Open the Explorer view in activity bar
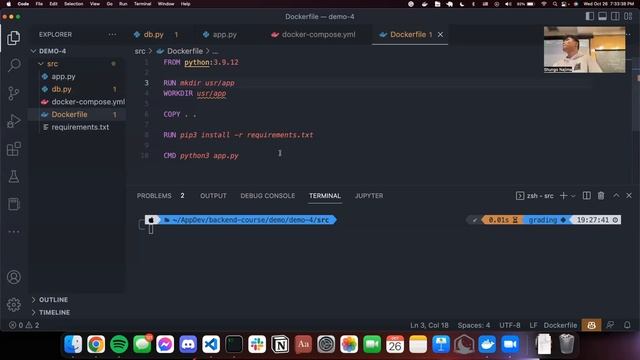640x360 pixels. (14, 38)
